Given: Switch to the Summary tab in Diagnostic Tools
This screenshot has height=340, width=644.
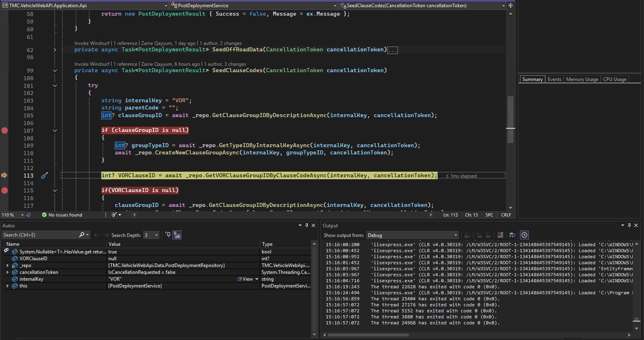Looking at the screenshot, I should pos(532,79).
